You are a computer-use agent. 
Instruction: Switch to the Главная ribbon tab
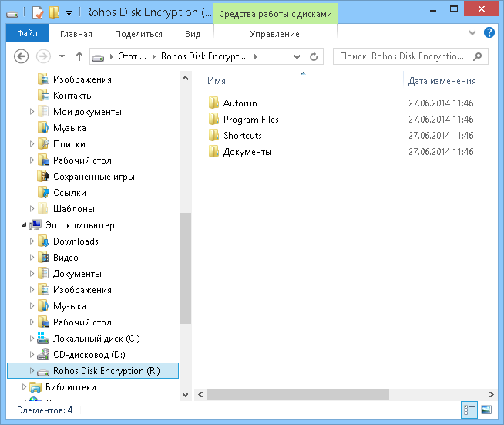[76, 34]
